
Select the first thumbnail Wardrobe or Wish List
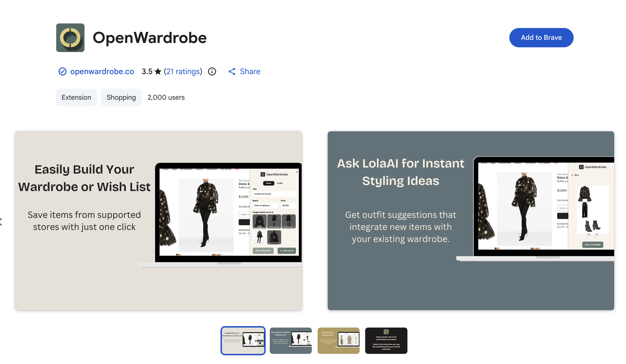point(243,340)
